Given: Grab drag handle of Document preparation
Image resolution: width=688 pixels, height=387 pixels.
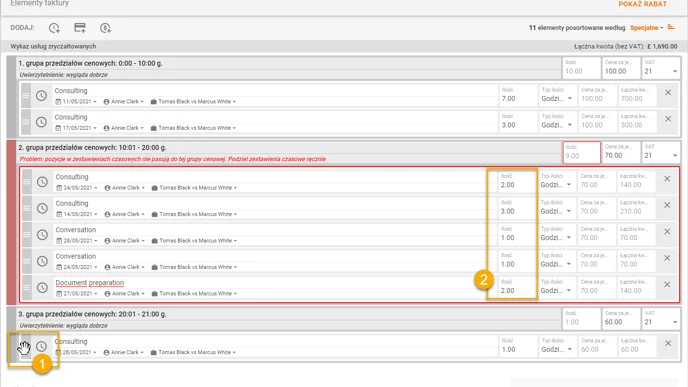Looking at the screenshot, I should pos(27,287).
